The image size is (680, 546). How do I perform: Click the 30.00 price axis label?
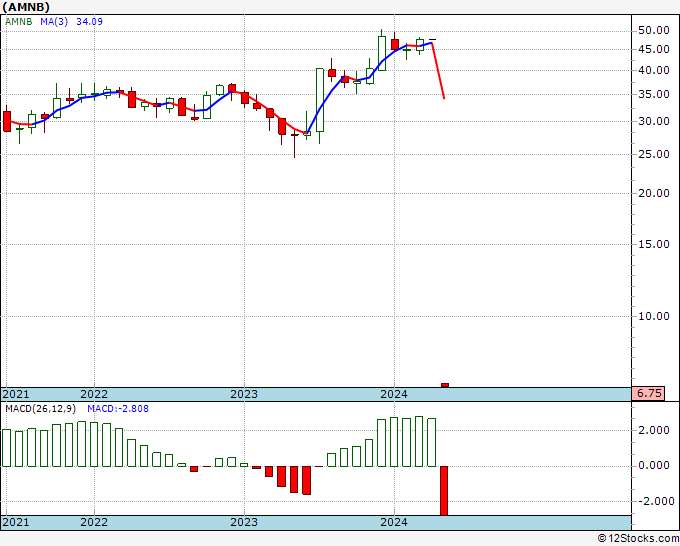pos(654,121)
